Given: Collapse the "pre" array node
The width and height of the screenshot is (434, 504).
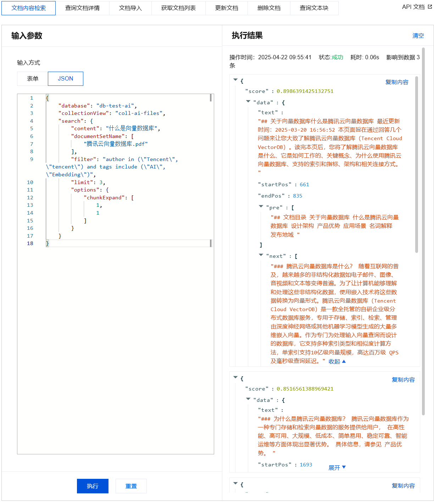Looking at the screenshot, I should (261, 206).
